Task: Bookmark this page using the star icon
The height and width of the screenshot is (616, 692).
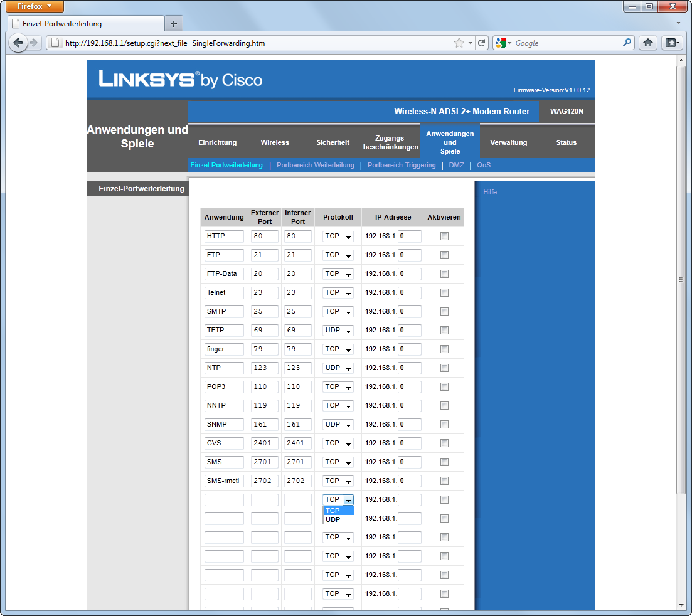Action: [459, 43]
